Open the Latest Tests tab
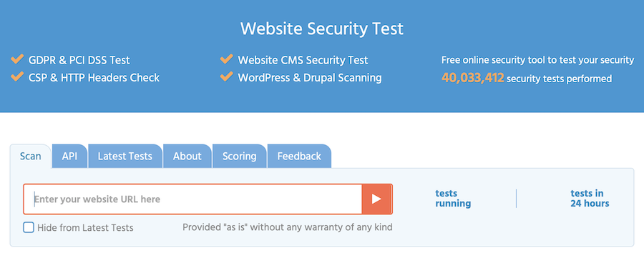The height and width of the screenshot is (258, 644). point(125,157)
